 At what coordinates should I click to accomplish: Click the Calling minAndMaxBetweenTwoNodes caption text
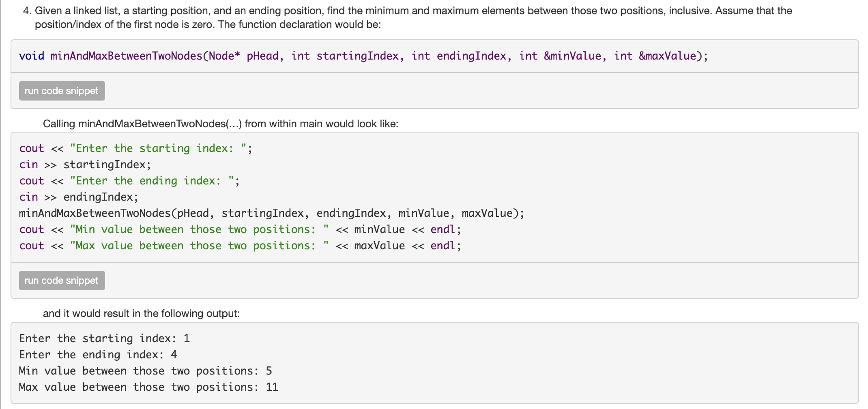point(220,124)
